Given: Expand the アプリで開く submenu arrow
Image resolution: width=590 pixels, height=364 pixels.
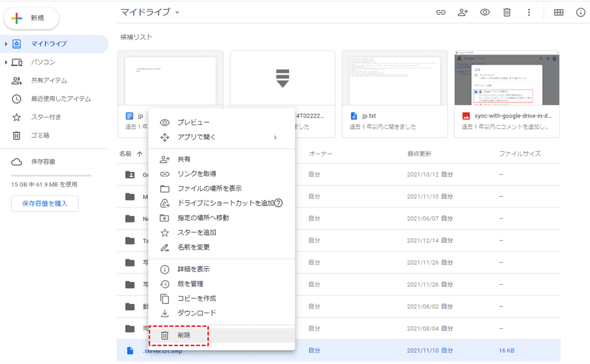Looking at the screenshot, I should [x=275, y=137].
